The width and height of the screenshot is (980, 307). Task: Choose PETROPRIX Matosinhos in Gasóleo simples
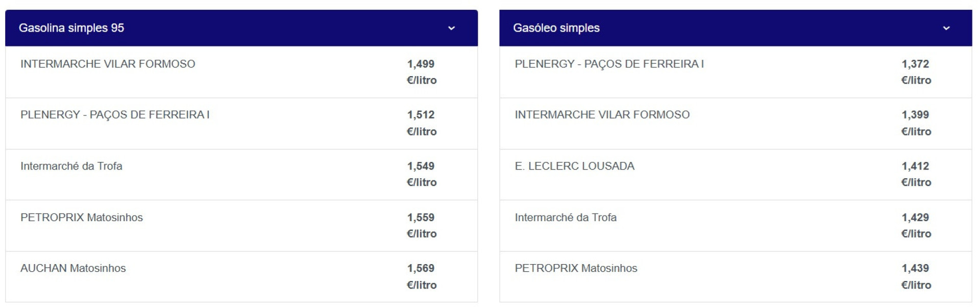tap(576, 268)
